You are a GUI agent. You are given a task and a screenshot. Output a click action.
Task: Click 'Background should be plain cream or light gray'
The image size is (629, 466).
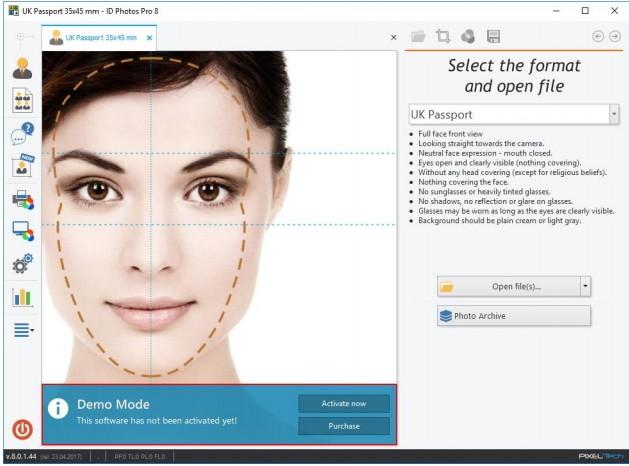coord(499,221)
